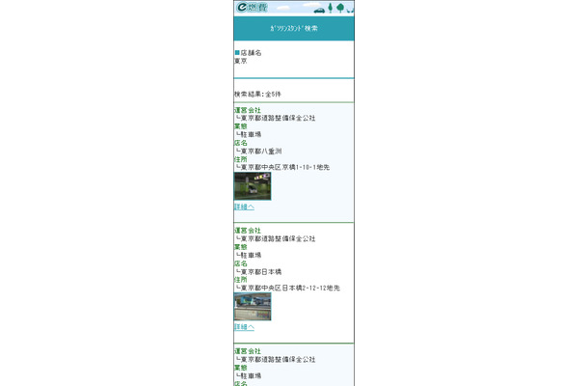Image resolution: width=588 pixels, height=386 pixels.
Task: Click the e燃費 logo in header
Action: click(x=252, y=7)
